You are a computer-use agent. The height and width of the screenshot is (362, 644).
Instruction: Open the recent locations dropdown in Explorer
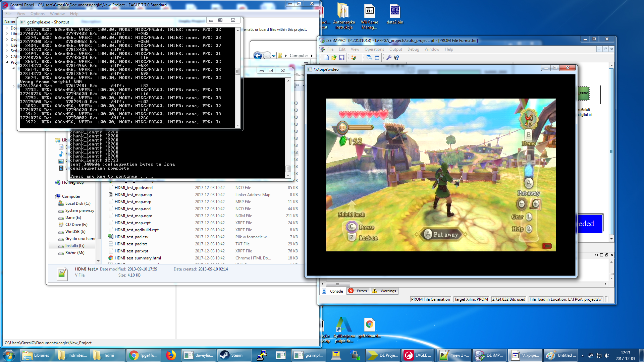click(274, 56)
